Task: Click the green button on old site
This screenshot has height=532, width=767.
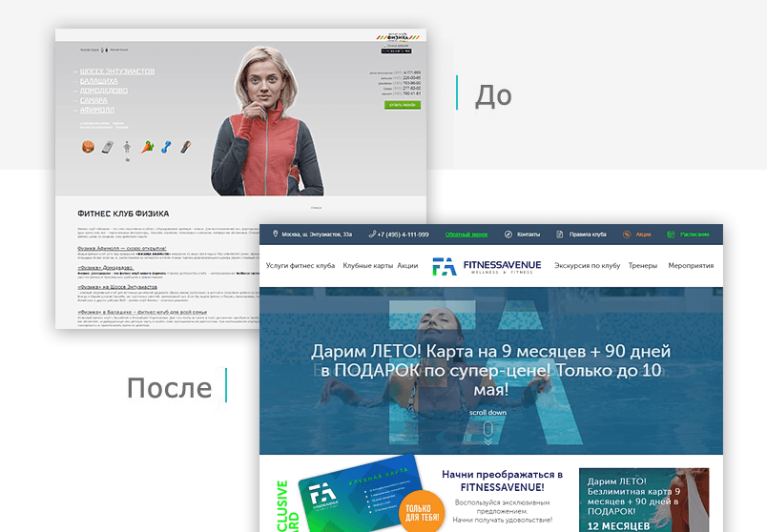Action: (x=402, y=105)
